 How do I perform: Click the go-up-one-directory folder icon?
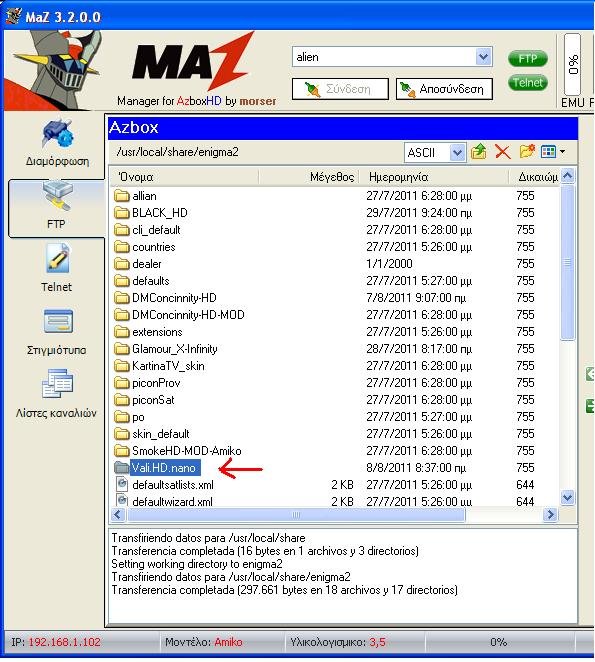pyautogui.click(x=478, y=152)
